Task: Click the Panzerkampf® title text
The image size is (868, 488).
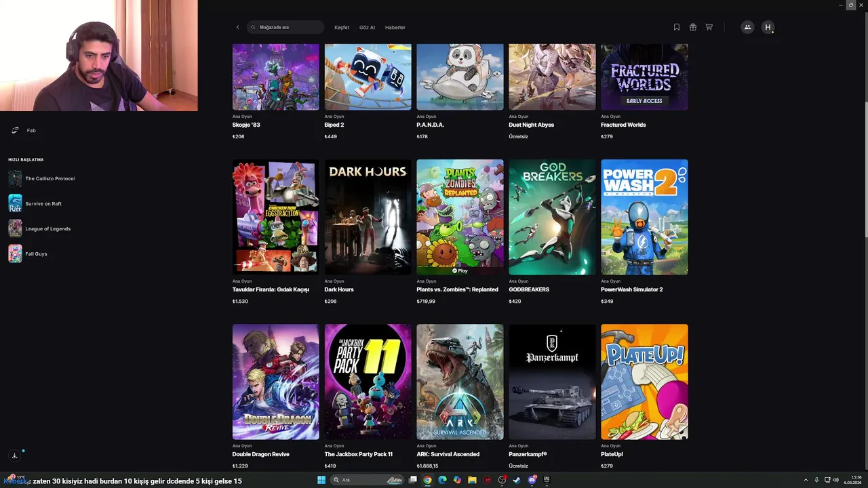Action: pos(528,454)
